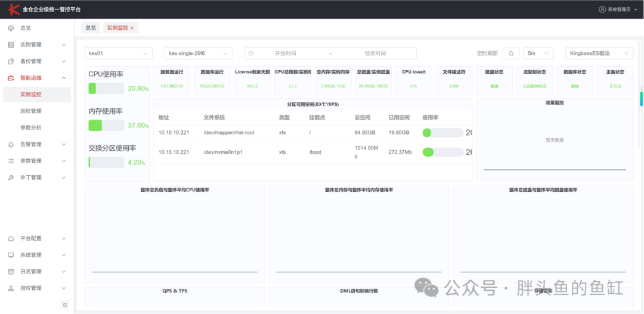This screenshot has height=314, width=644.
Task: Click the 交换分区使用率 progress bar
Action: [106, 162]
